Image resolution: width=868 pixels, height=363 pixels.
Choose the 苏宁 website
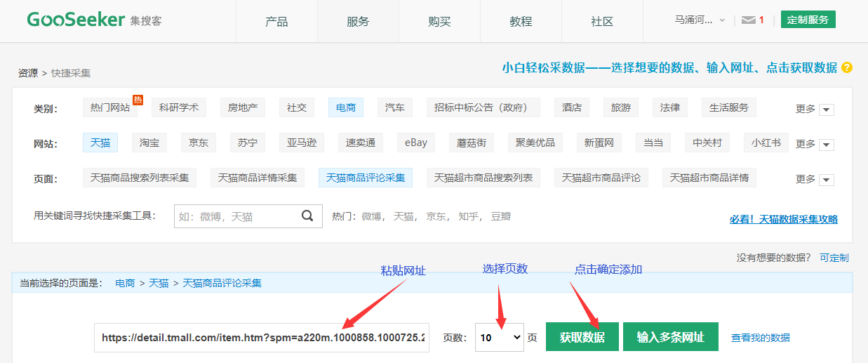pyautogui.click(x=248, y=143)
